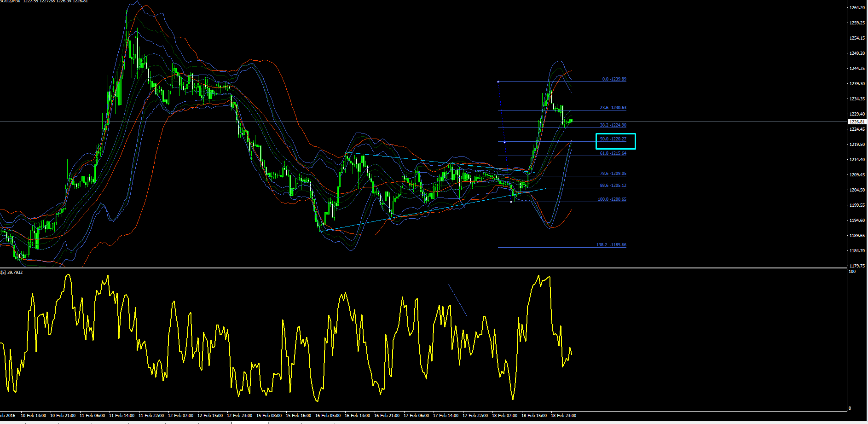
Task: Select the 88.6 -1205.12 level label
Action: tap(613, 186)
